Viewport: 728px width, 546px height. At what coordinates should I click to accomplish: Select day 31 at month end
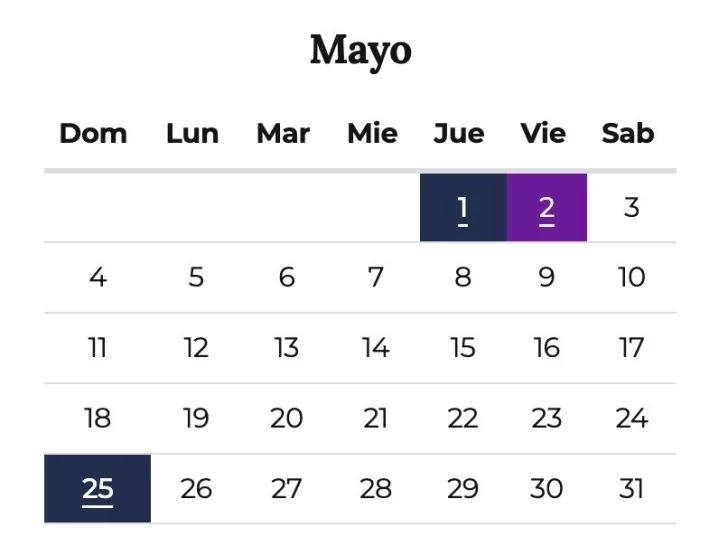pos(631,489)
